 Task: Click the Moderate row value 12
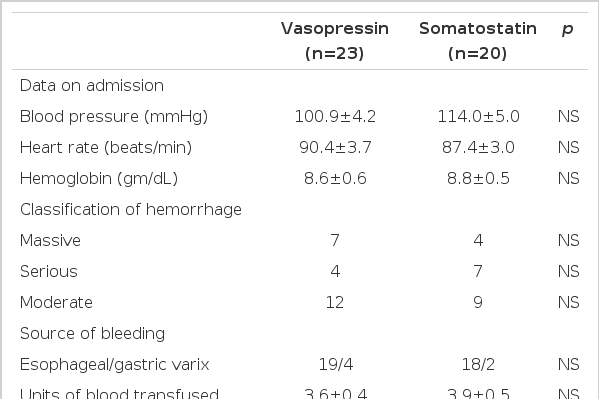[x=335, y=302]
